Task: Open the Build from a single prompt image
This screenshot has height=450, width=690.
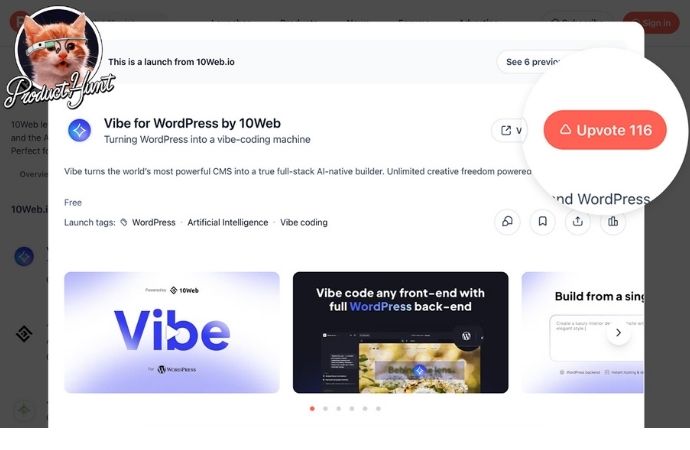Action: pos(583,333)
